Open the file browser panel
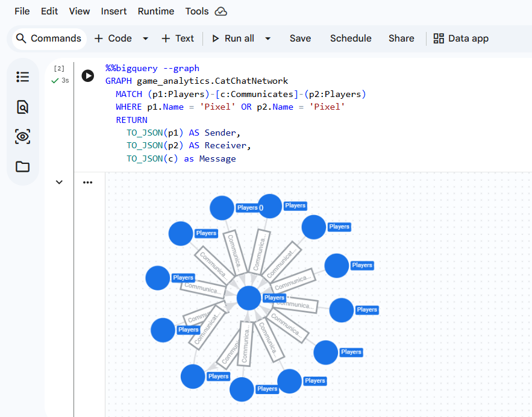 pyautogui.click(x=22, y=166)
